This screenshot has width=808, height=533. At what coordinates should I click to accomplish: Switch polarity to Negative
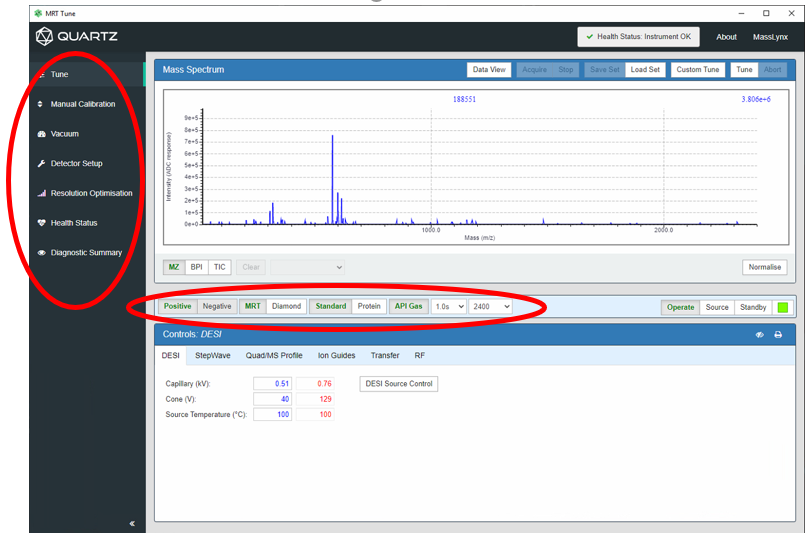[217, 307]
